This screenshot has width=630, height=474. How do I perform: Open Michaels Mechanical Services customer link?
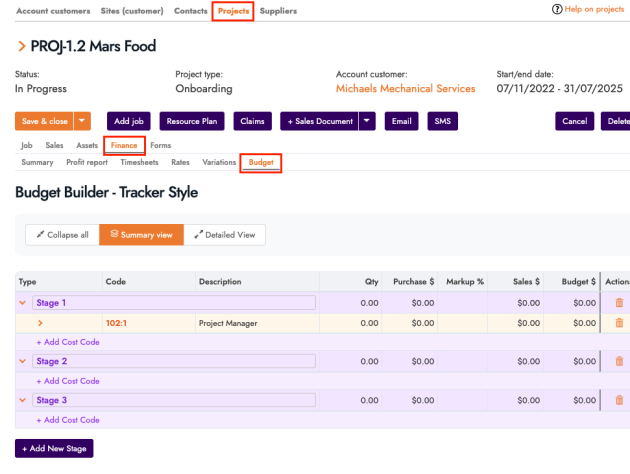(405, 89)
